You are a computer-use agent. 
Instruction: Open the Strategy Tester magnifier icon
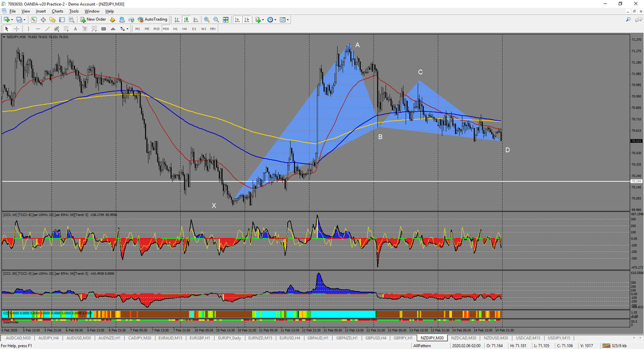coord(71,19)
